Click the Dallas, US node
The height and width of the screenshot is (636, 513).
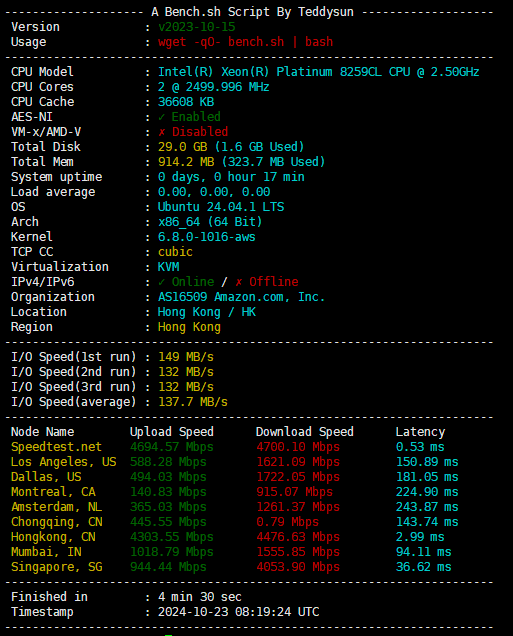point(46,477)
